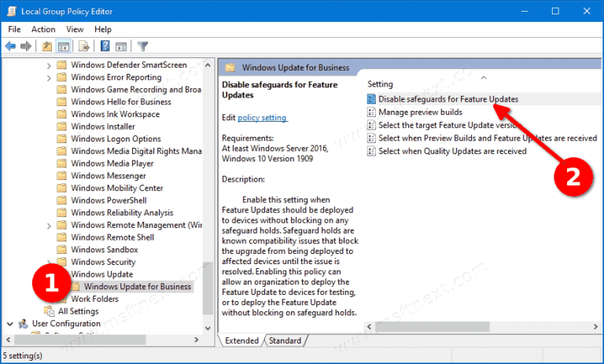Screen dimensions: 604x364
Task: Click the Up One Level folder icon
Action: pos(47,46)
